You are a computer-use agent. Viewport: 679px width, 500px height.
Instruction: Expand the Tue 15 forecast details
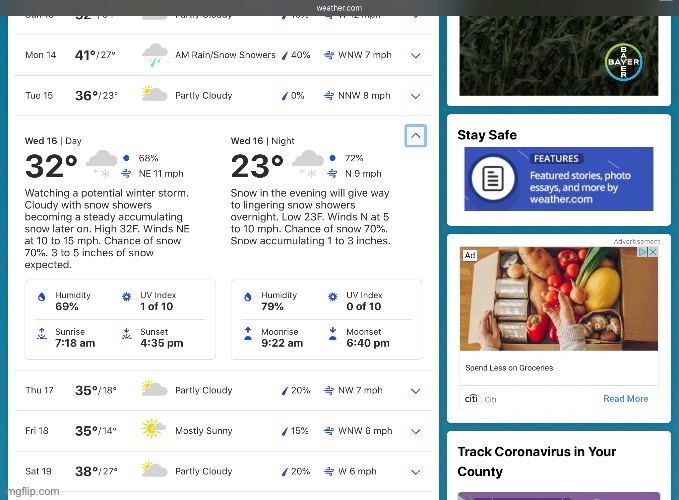tap(415, 96)
